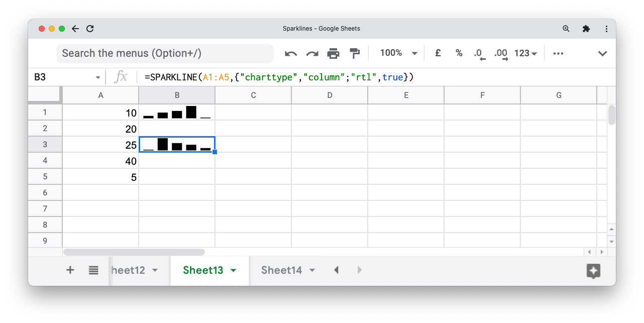Decrease decimal places

[x=479, y=53]
